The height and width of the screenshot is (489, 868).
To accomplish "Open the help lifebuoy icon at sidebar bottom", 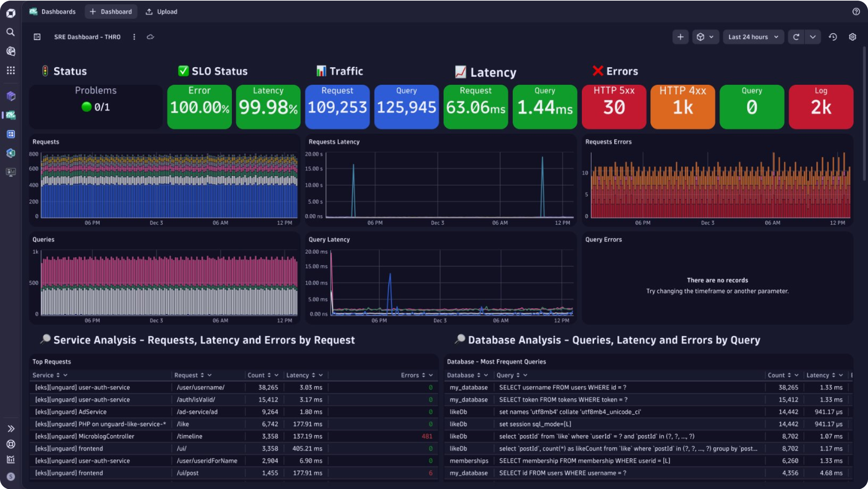I will click(x=11, y=445).
